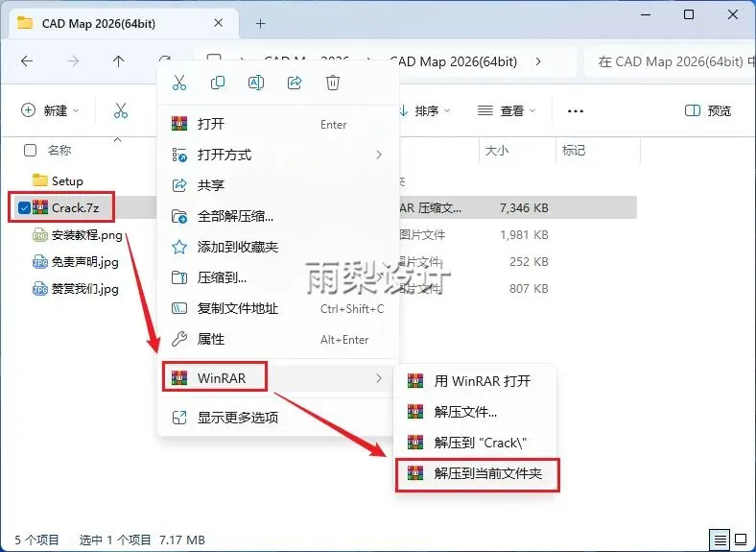The height and width of the screenshot is (552, 756).
Task: Click the chevron after CAD Map 2026(64bit) breadcrumb
Action: click(538, 61)
